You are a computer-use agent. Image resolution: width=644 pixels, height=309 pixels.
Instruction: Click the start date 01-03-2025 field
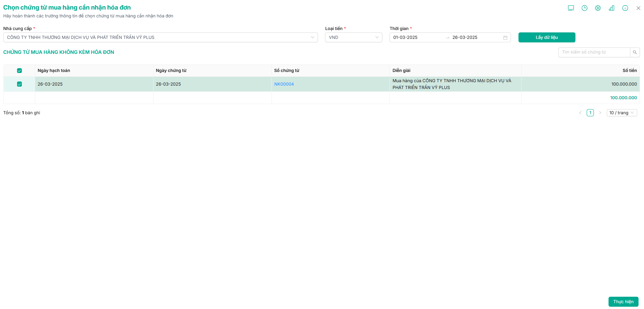click(416, 38)
